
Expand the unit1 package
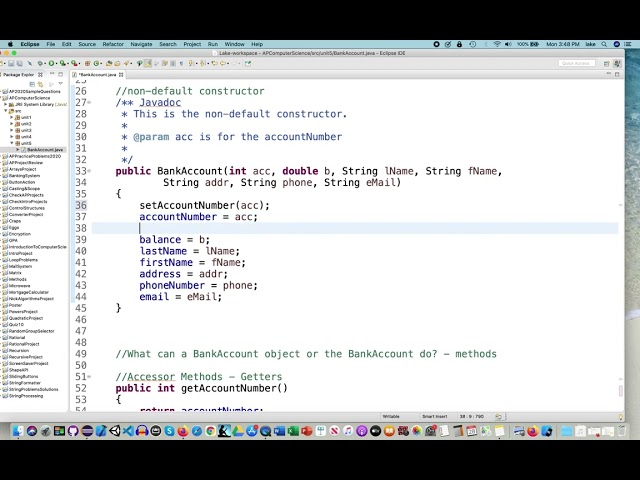[x=12, y=117]
